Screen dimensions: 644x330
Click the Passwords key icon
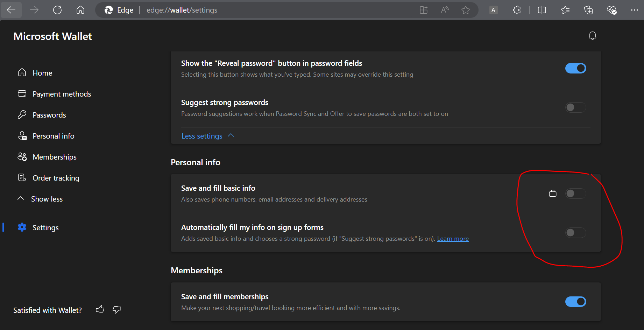point(22,114)
